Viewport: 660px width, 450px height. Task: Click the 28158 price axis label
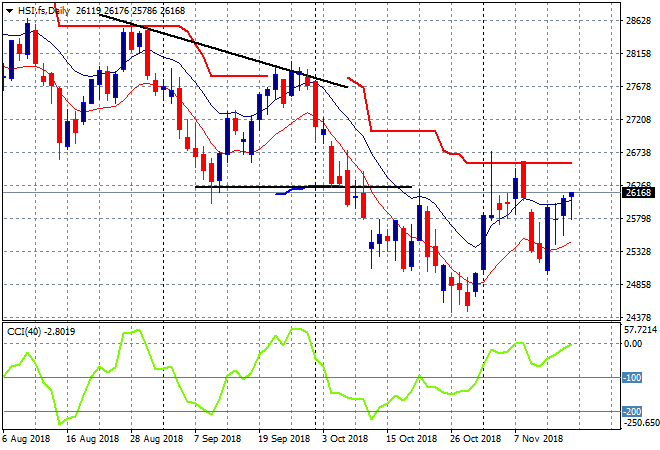point(639,54)
